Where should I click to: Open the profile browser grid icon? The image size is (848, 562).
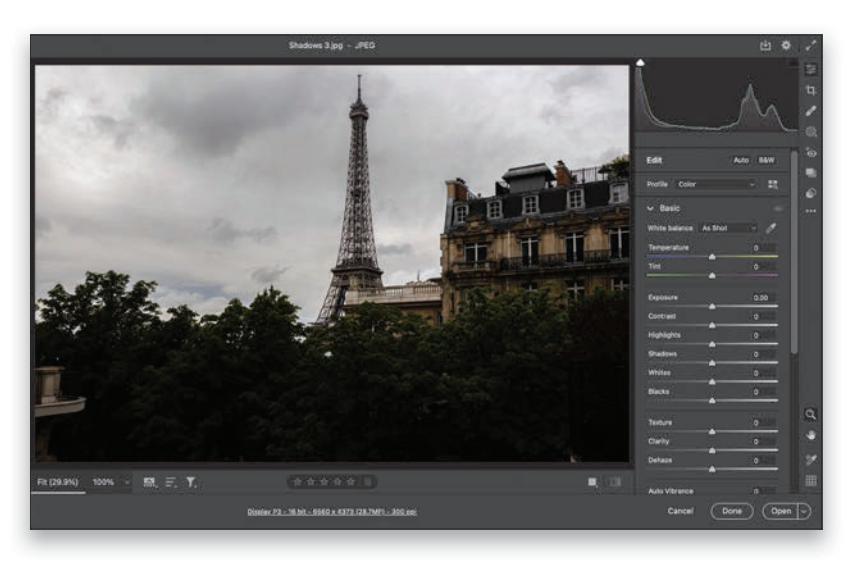click(x=772, y=184)
